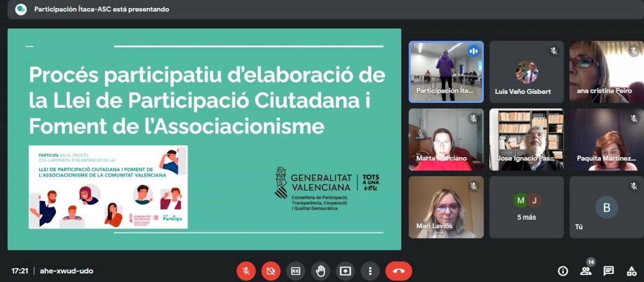Toggle closed captions button
Screen dimensions: 644x282
pyautogui.click(x=295, y=271)
